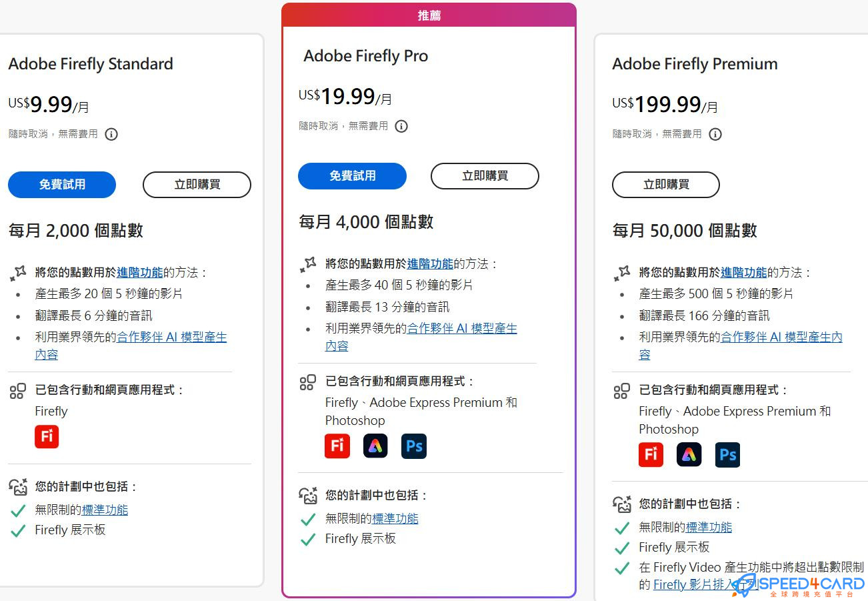Click checkmark beside Firefly 展示板 in Pro
Image resolution: width=868 pixels, height=601 pixels.
(307, 539)
